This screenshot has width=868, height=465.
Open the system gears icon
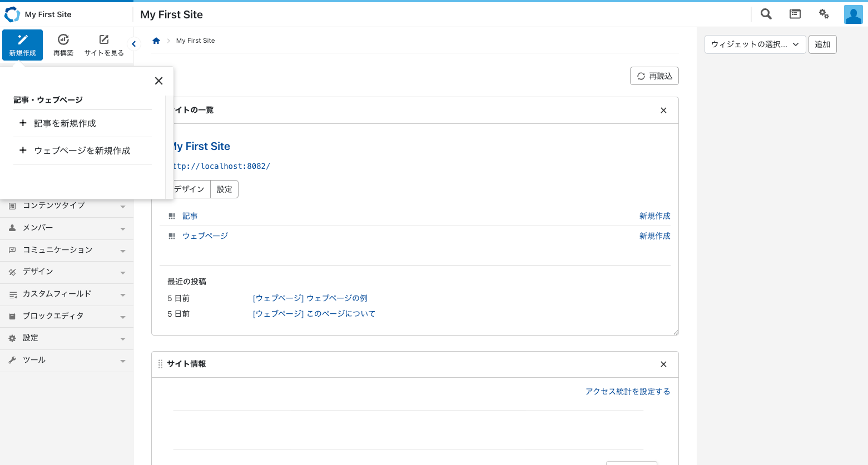point(824,14)
